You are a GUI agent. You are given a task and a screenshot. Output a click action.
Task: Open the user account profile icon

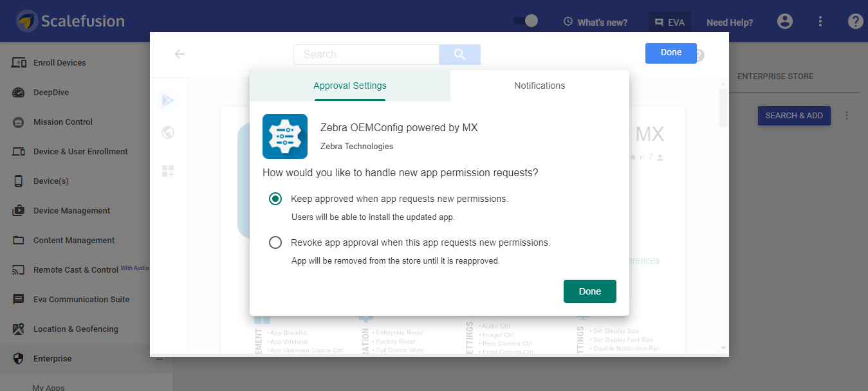tap(785, 21)
